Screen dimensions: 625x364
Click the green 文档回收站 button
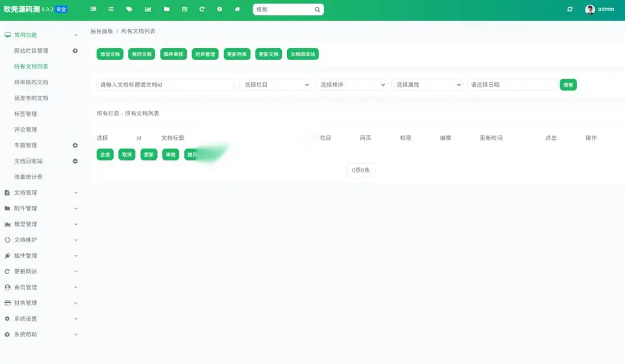point(302,54)
